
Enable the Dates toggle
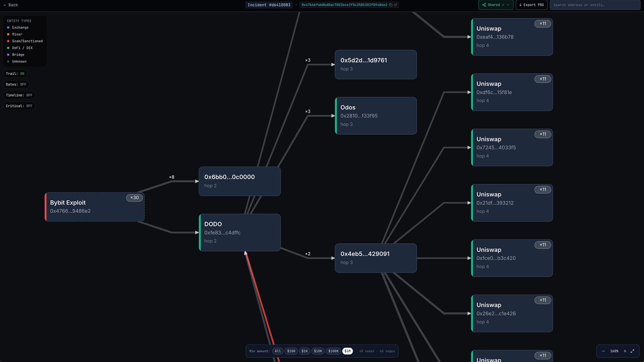click(16, 84)
